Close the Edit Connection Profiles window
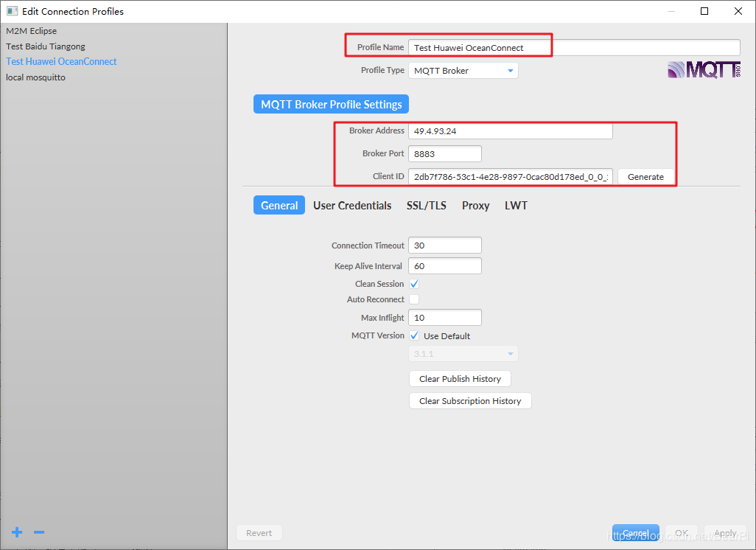The image size is (756, 550). point(738,11)
